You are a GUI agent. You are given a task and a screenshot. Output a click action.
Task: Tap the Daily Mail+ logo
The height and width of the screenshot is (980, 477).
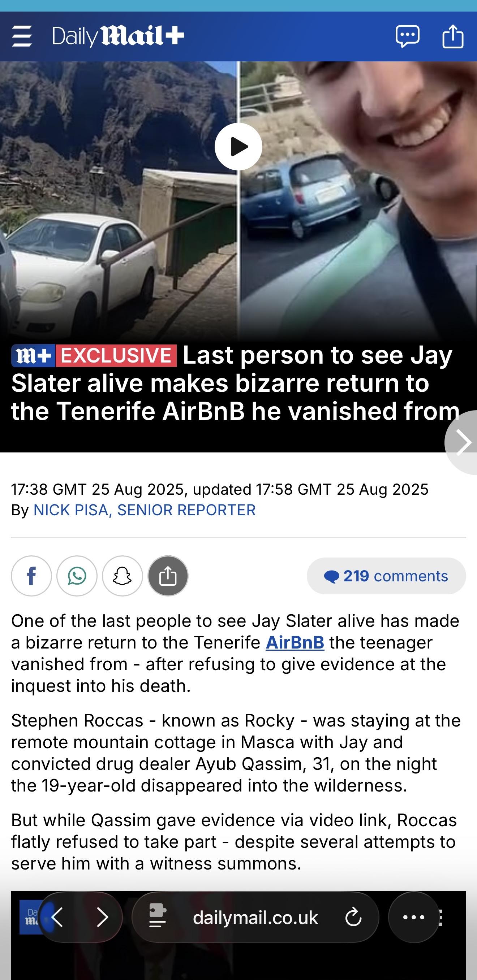[118, 36]
